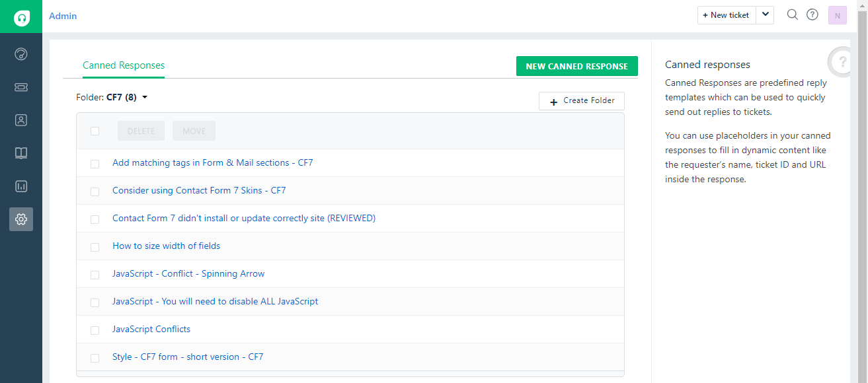Click the New Canned Response button
Viewport: 868px width, 383px height.
576,66
